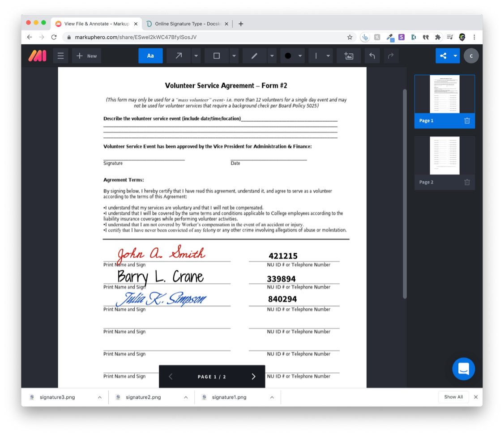Expand signature3.png download options
Screen dimensions: 504x434
tap(100, 397)
